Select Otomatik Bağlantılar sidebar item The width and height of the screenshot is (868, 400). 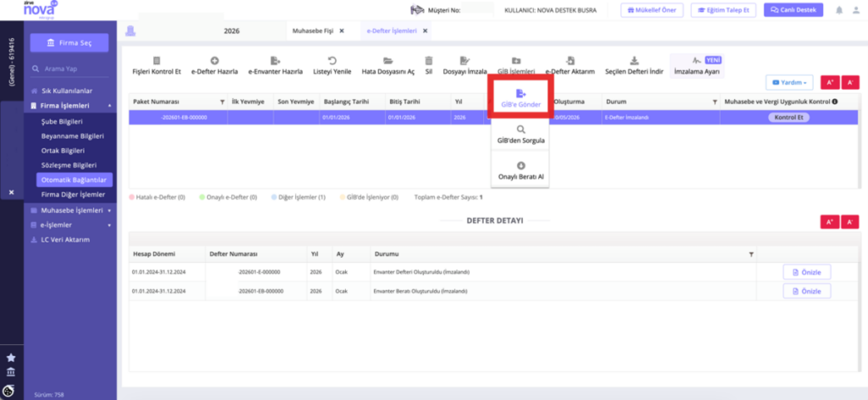[x=75, y=180]
